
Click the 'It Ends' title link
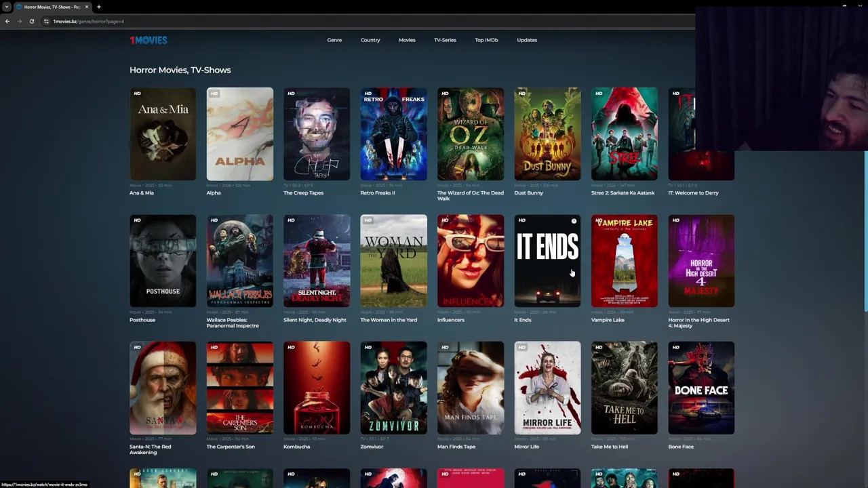pos(523,320)
